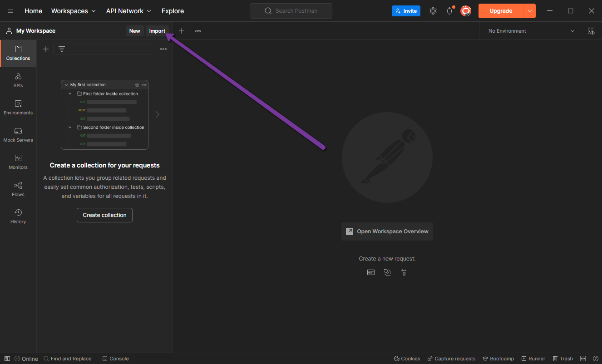602x364 pixels.
Task: Maximize the Postman window
Action: coord(571,11)
